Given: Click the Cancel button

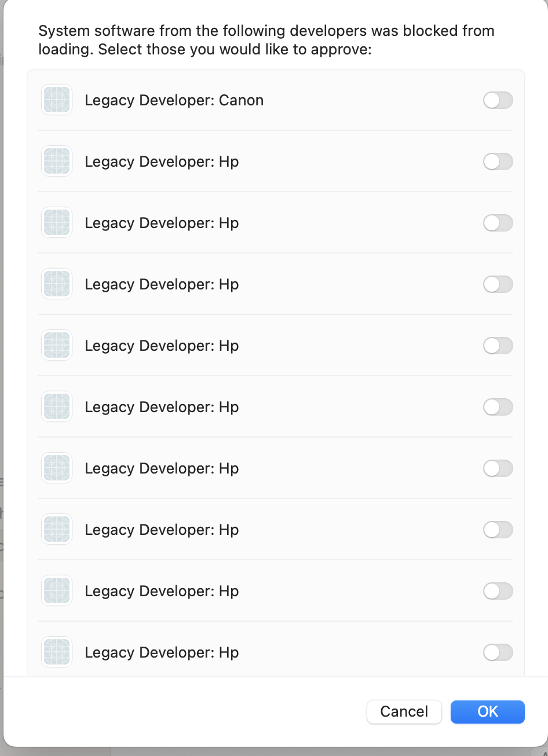Looking at the screenshot, I should 404,711.
